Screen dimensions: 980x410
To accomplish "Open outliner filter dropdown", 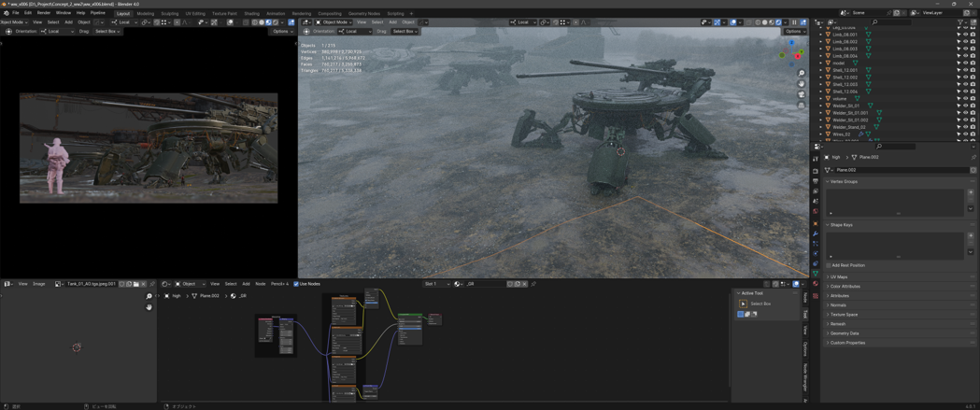I will coord(962,21).
